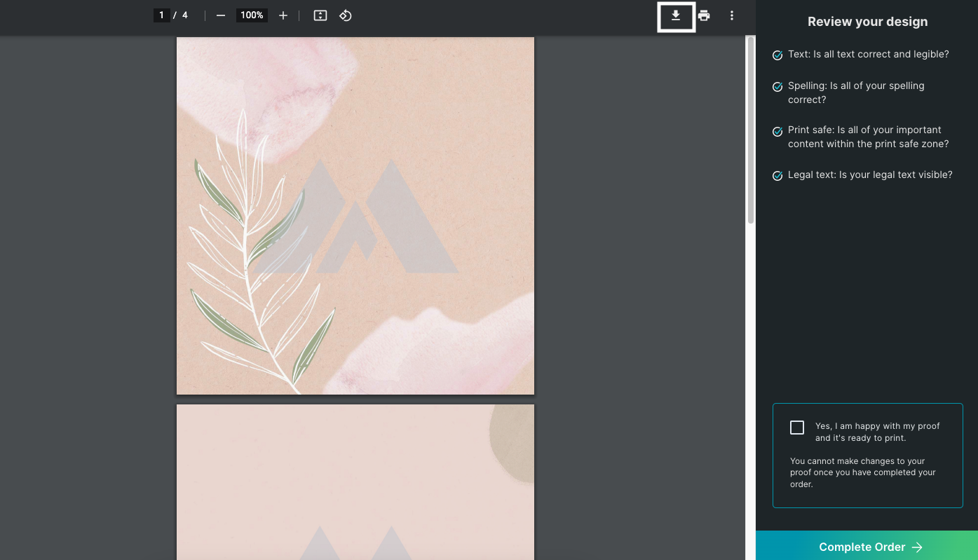This screenshot has width=978, height=560.
Task: Click the check icon beside Spelling item
Action: pyautogui.click(x=777, y=87)
